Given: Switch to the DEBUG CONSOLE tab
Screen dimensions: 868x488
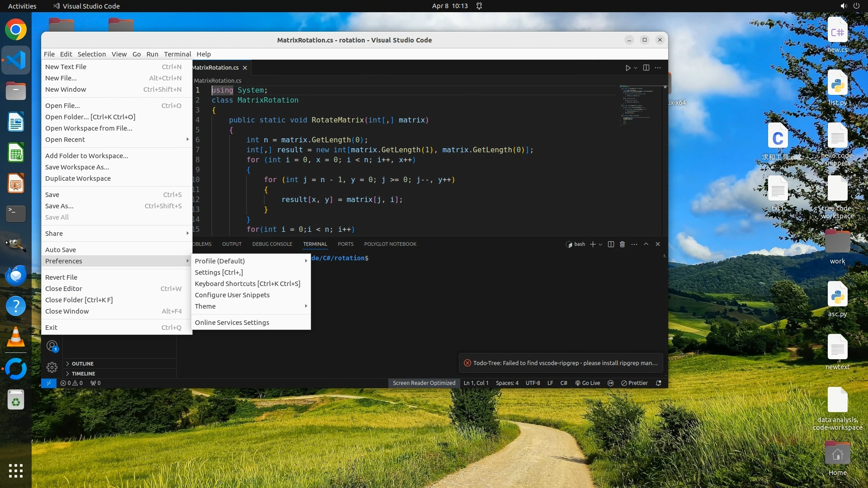Looking at the screenshot, I should pos(272,244).
